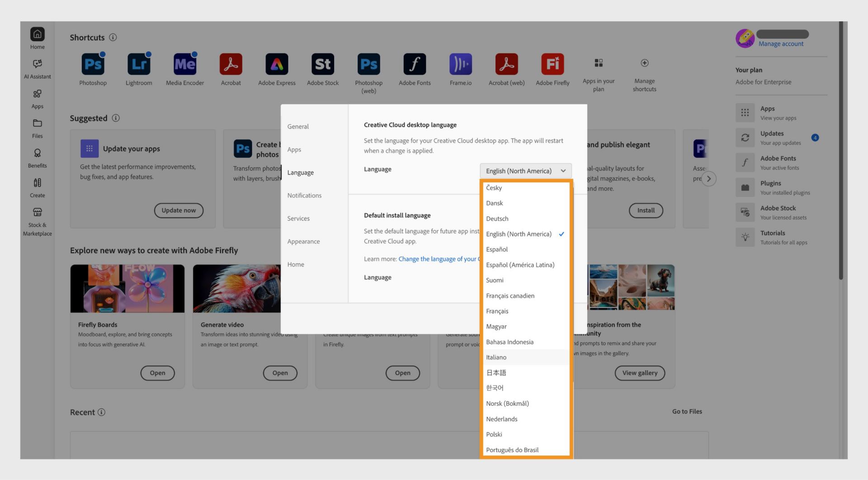Open the Change the language link
Viewport: 868px width, 480px height.
tap(439, 259)
